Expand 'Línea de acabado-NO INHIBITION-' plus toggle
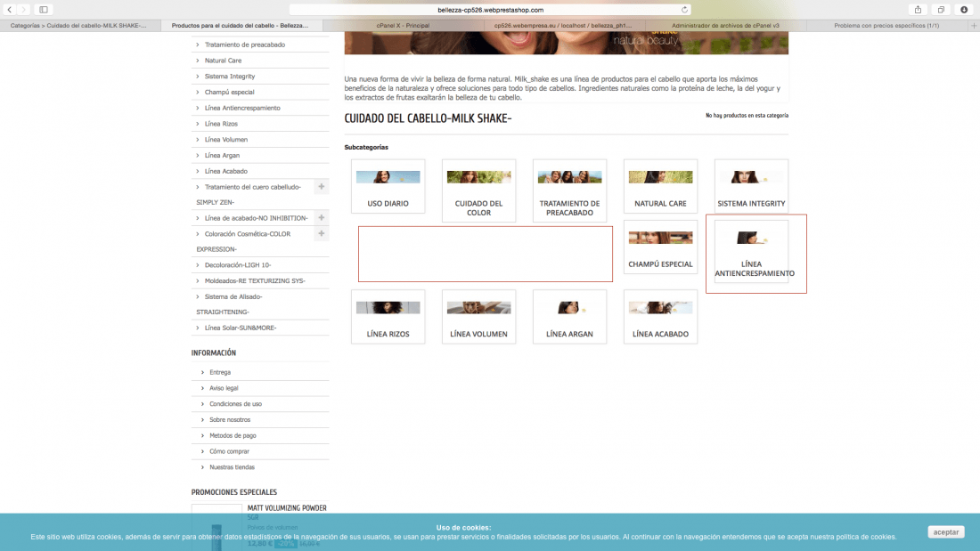The width and height of the screenshot is (980, 551). click(x=322, y=218)
